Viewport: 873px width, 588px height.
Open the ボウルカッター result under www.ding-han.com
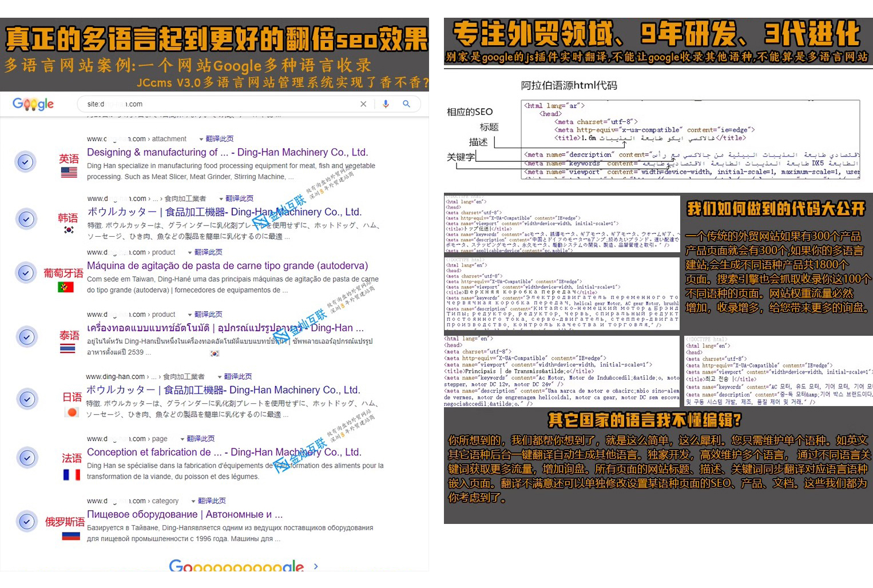[x=223, y=390]
